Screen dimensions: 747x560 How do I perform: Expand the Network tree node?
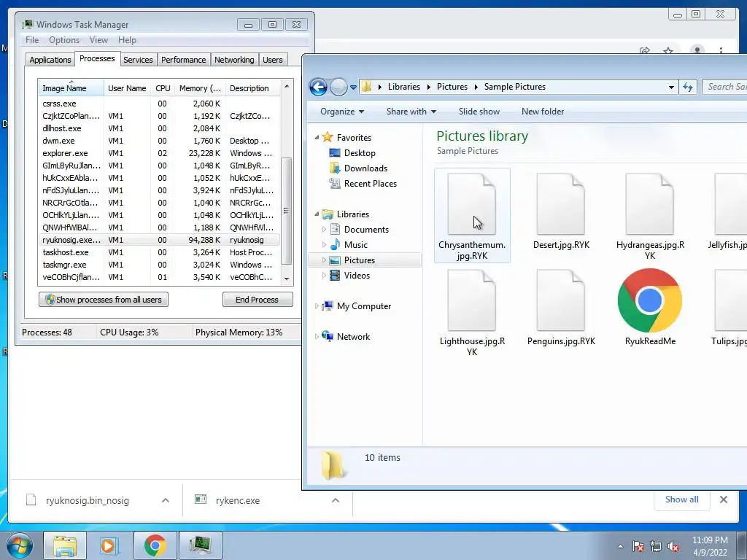click(x=317, y=337)
